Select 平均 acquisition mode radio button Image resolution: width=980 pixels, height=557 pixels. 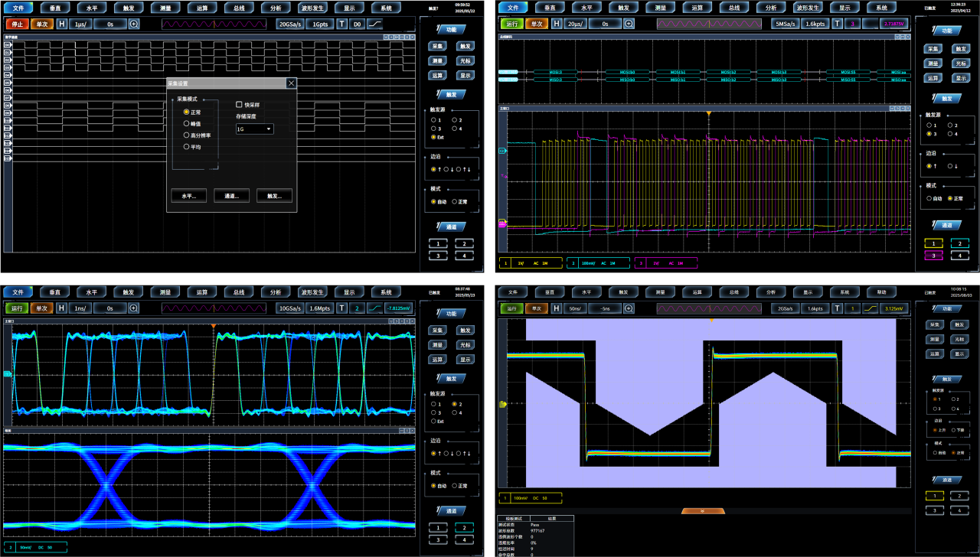point(186,146)
